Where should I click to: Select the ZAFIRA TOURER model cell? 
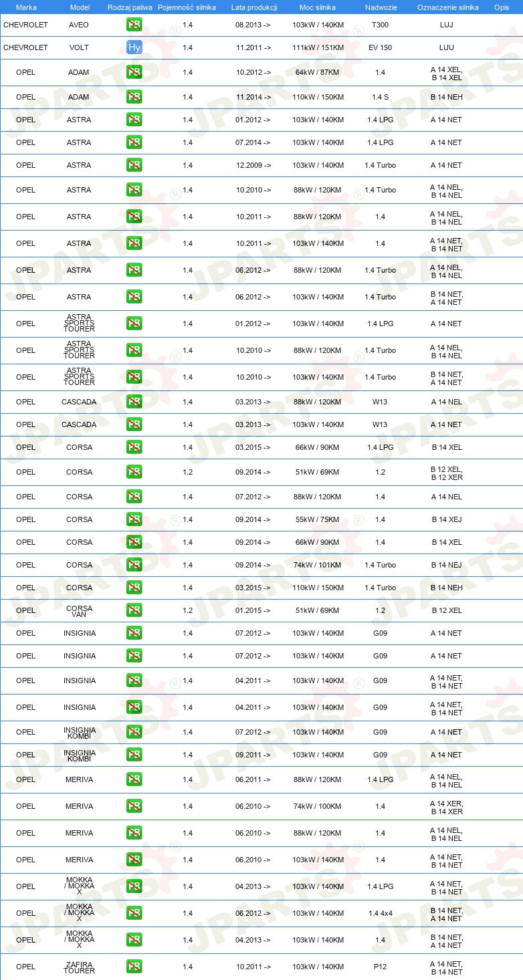click(79, 967)
